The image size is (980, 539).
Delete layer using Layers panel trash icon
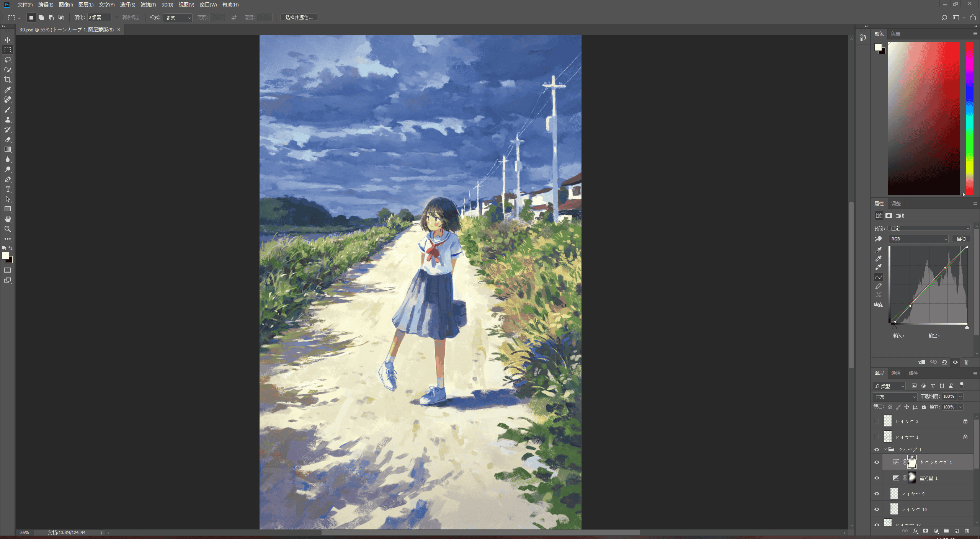coord(967,531)
